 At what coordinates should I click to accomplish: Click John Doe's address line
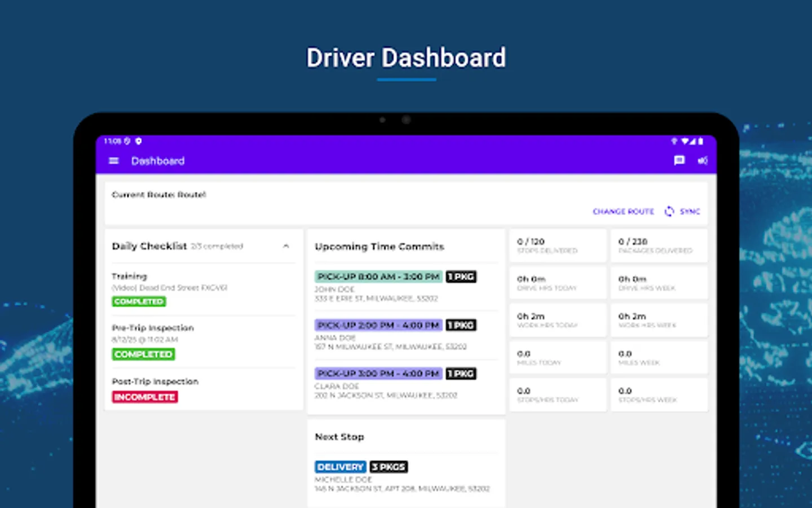pyautogui.click(x=376, y=298)
